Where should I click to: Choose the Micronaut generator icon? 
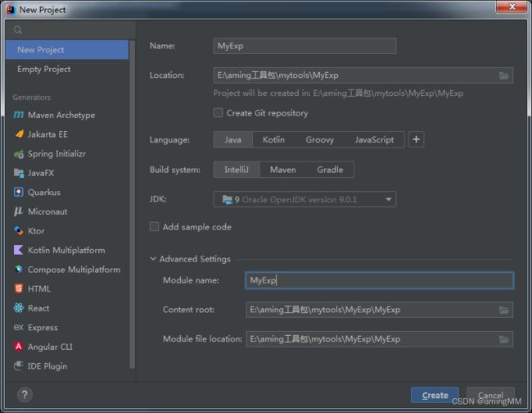click(19, 211)
